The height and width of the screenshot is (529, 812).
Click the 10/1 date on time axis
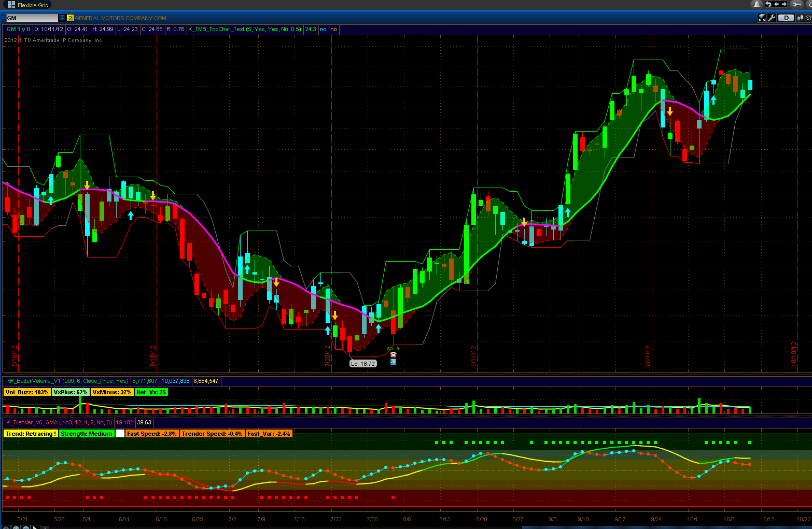tap(692, 519)
